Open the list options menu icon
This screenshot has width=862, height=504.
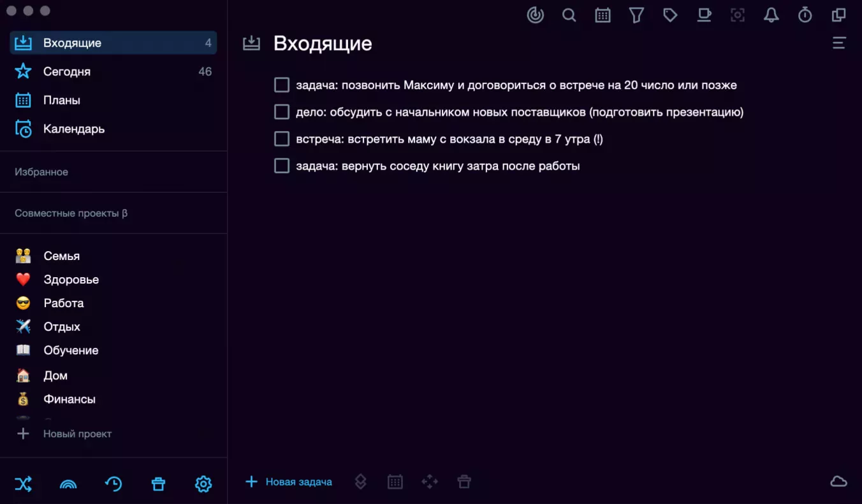click(x=839, y=43)
